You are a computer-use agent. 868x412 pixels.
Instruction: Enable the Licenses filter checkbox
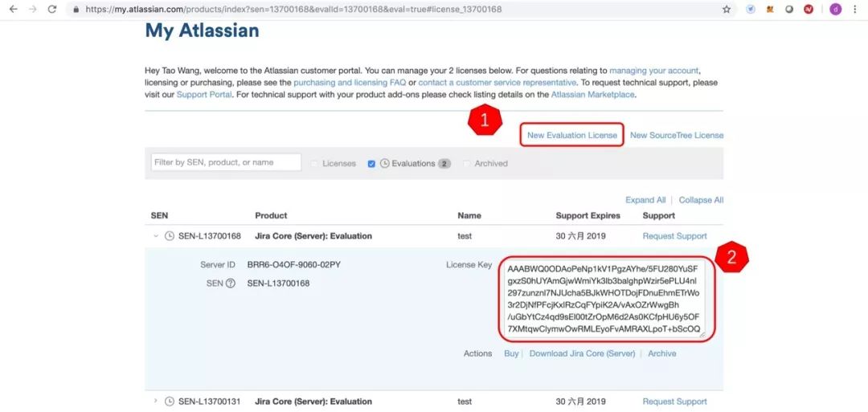[314, 164]
